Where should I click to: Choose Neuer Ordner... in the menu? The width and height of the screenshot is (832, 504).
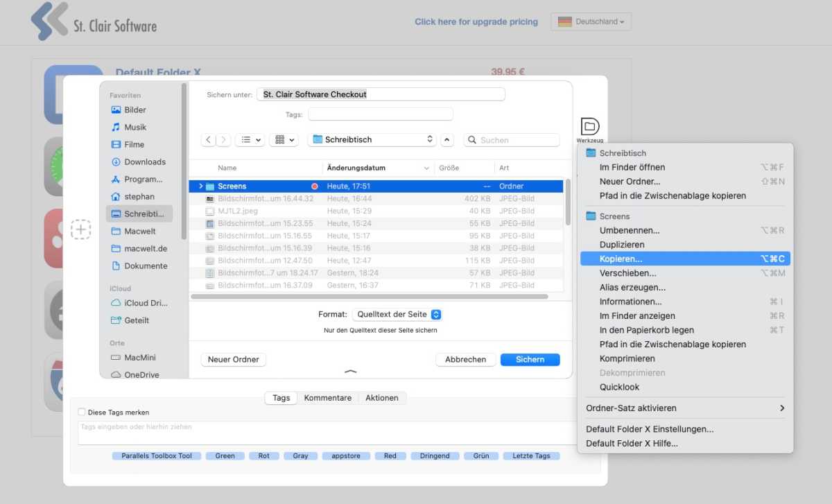pyautogui.click(x=685, y=182)
